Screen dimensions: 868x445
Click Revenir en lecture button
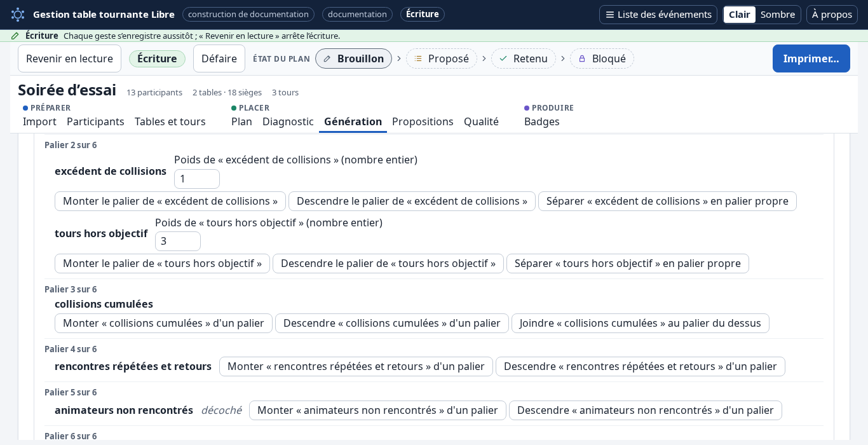pyautogui.click(x=70, y=58)
